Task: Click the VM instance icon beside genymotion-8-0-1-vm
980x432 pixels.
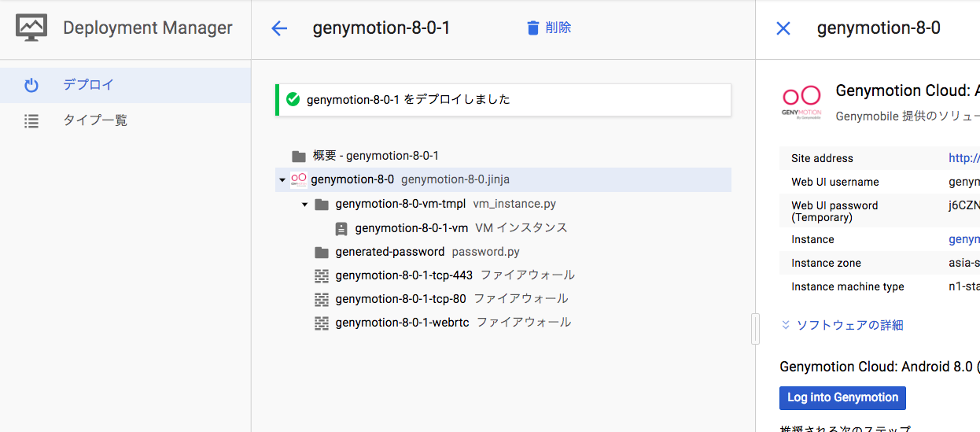Action: [x=341, y=229]
